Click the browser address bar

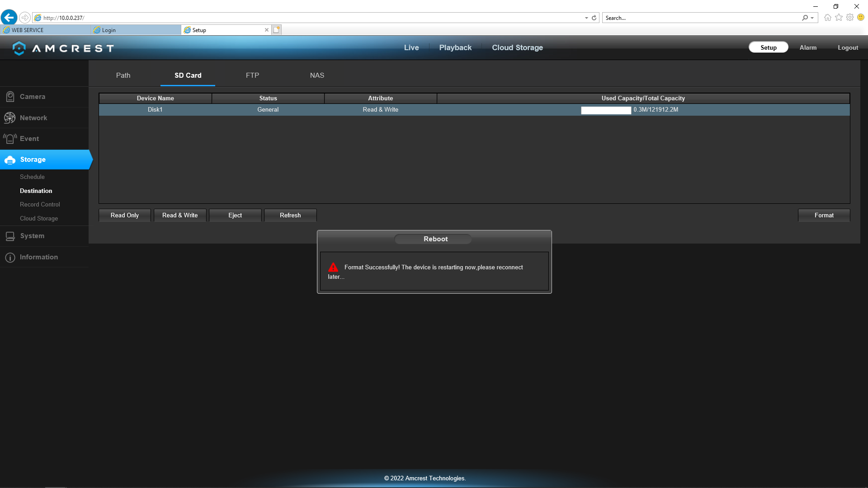click(x=307, y=18)
